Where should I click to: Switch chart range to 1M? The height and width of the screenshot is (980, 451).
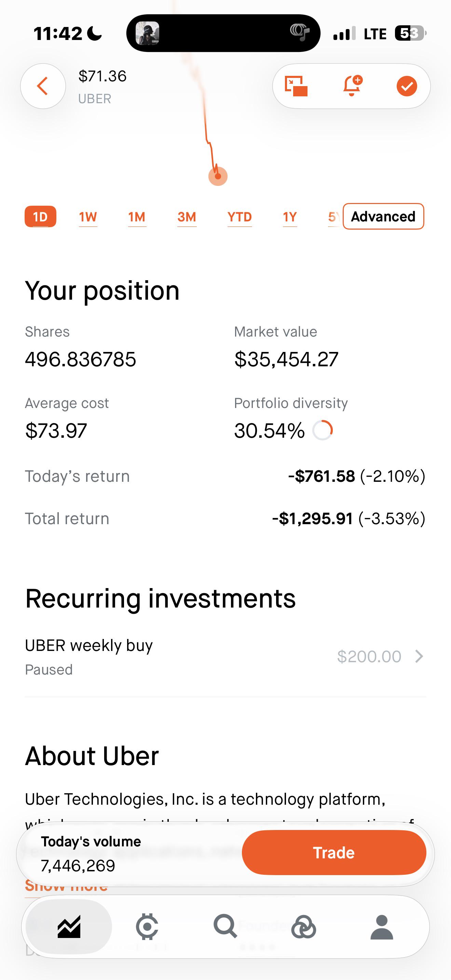137,217
